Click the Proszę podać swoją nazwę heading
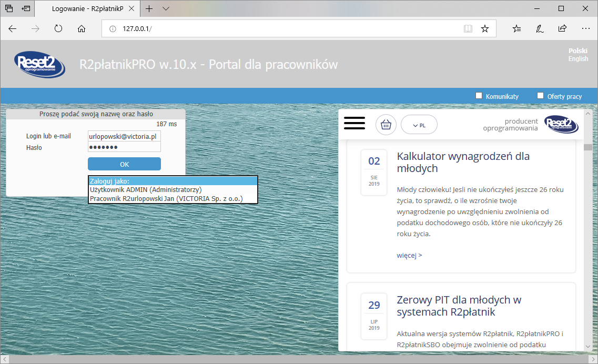Image resolution: width=598 pixels, height=364 pixels. (96, 114)
